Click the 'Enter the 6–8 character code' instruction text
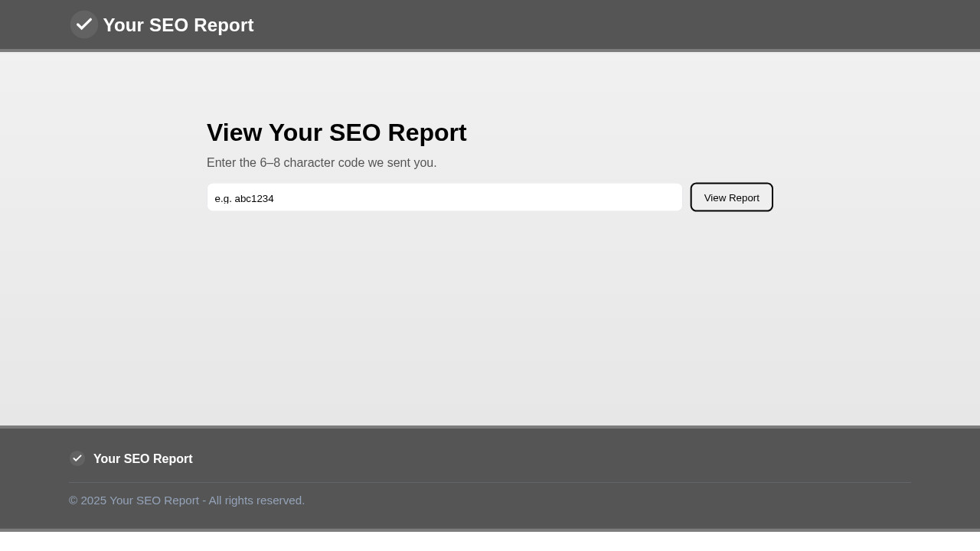The image size is (980, 551). tap(322, 162)
